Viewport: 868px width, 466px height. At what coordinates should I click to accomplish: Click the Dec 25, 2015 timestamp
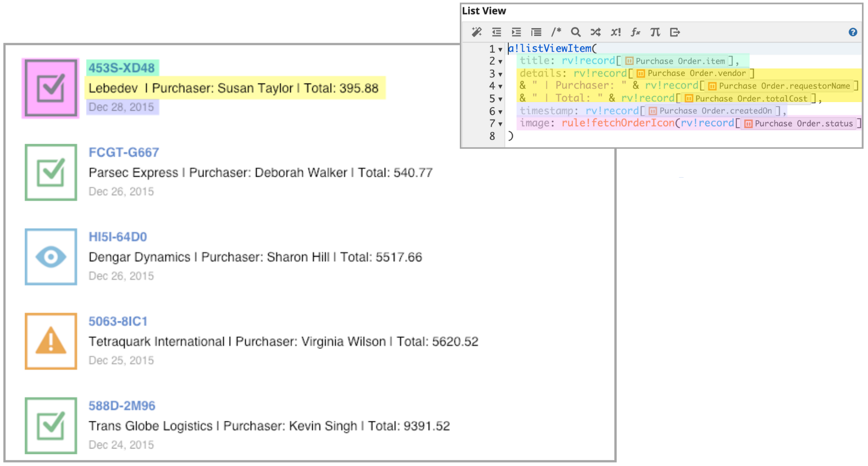[121, 360]
